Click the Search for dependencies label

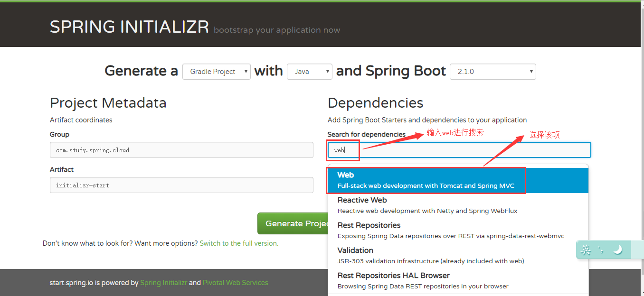(367, 135)
